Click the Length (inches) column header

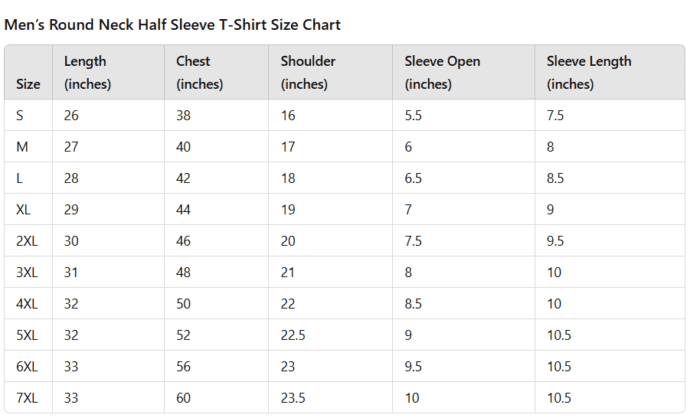pyautogui.click(x=87, y=72)
